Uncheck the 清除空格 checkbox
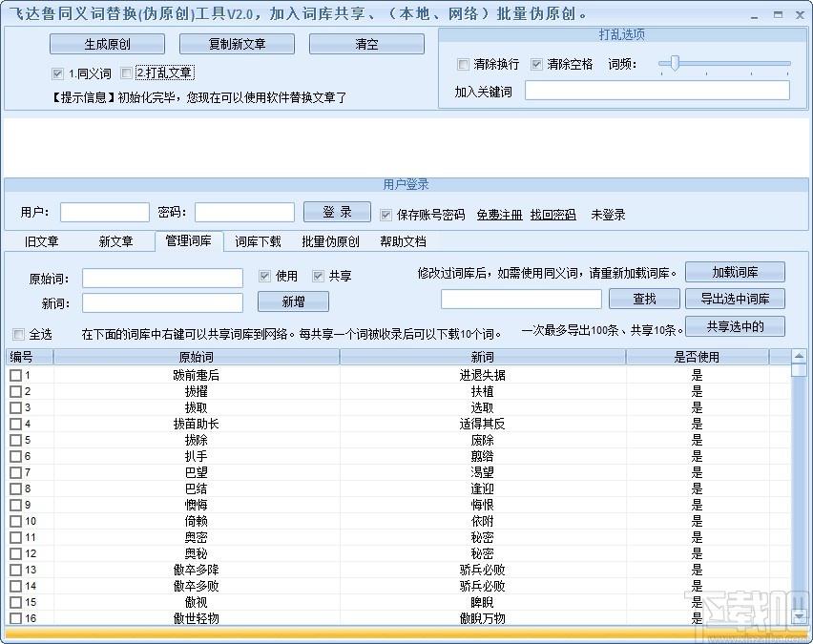Viewport: 813px width, 644px height. (536, 64)
